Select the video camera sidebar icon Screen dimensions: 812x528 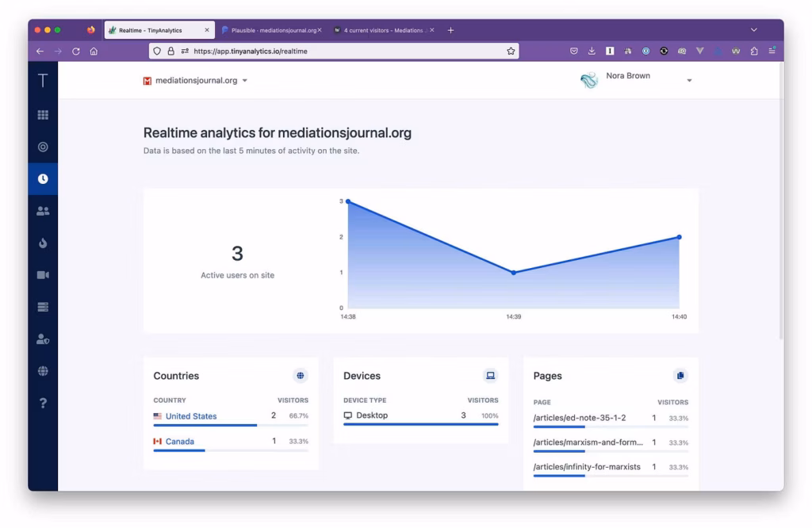coord(42,274)
